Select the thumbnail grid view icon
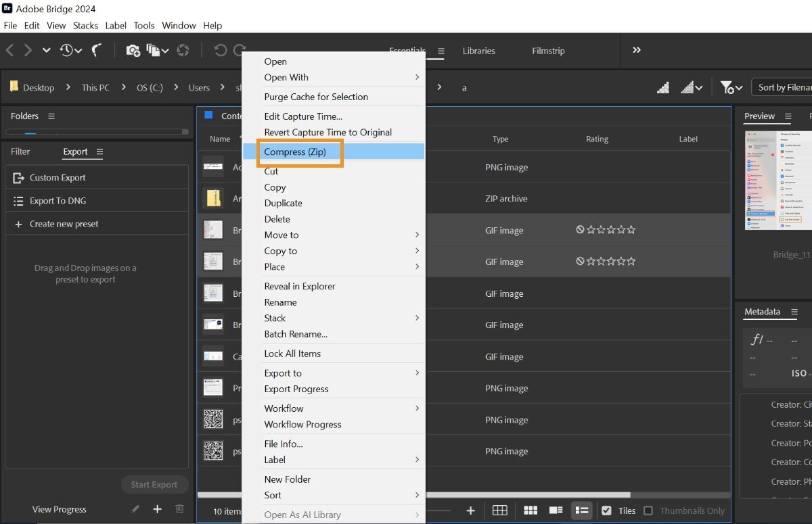This screenshot has height=524, width=812. pyautogui.click(x=531, y=510)
